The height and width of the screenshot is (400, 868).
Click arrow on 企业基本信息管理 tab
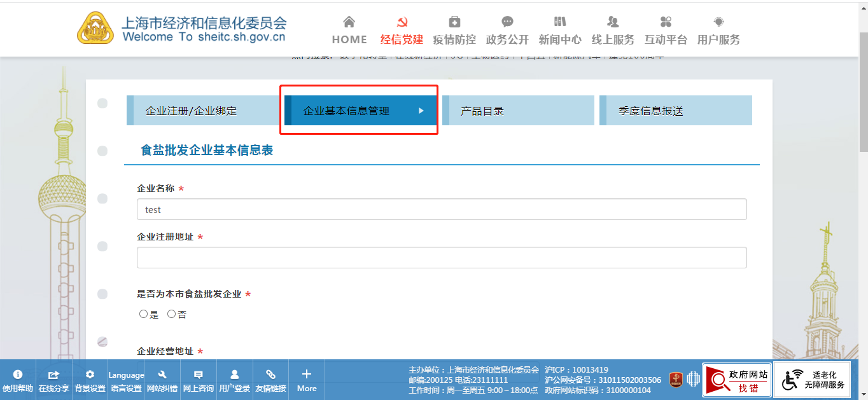click(x=421, y=111)
